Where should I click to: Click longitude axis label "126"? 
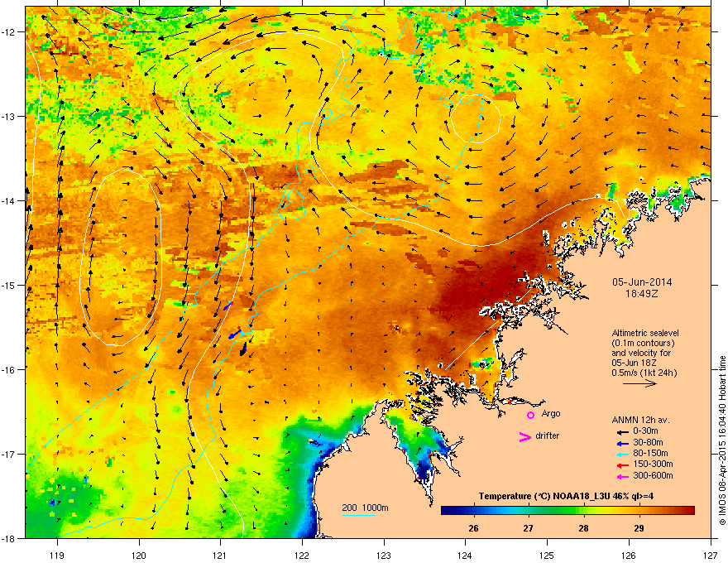[x=629, y=555]
